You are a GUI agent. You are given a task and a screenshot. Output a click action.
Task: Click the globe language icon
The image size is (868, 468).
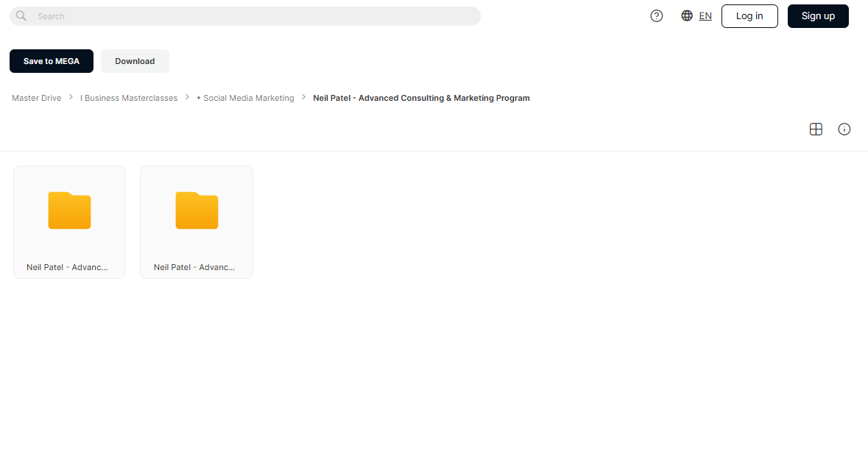(687, 15)
